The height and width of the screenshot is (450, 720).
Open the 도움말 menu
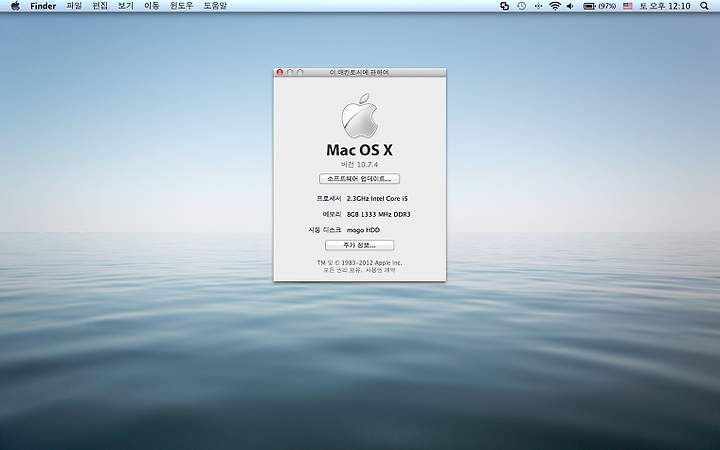[x=215, y=6]
